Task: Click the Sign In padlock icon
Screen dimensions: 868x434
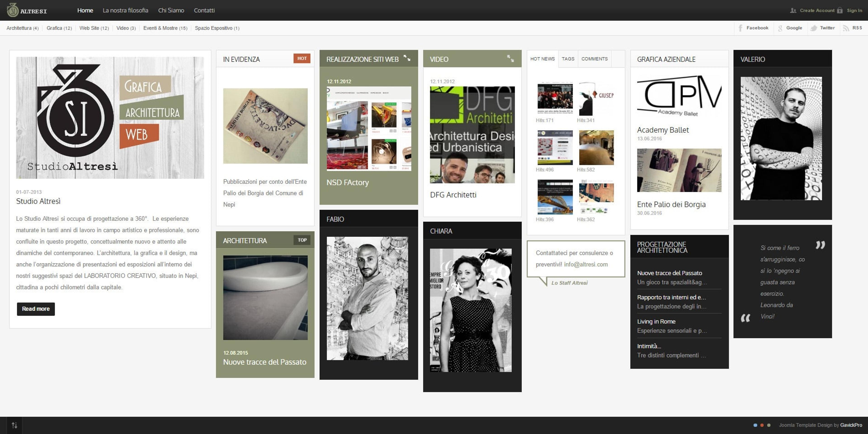Action: click(x=840, y=10)
